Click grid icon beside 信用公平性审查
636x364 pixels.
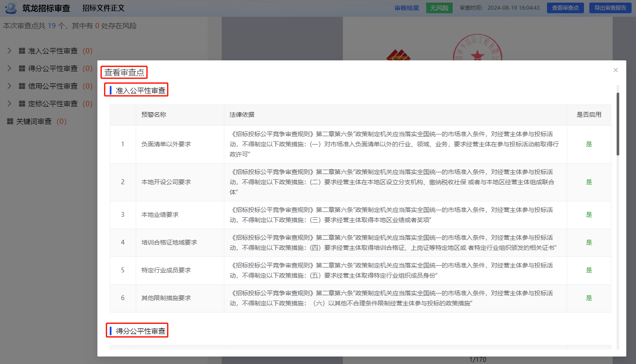(22, 86)
